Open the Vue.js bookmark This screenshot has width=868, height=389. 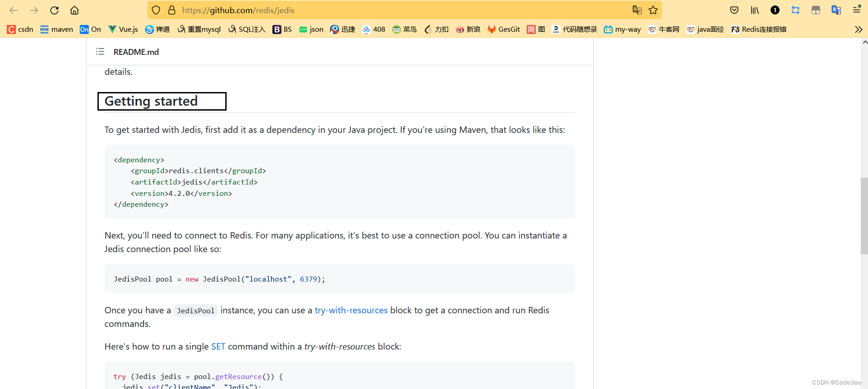[123, 29]
